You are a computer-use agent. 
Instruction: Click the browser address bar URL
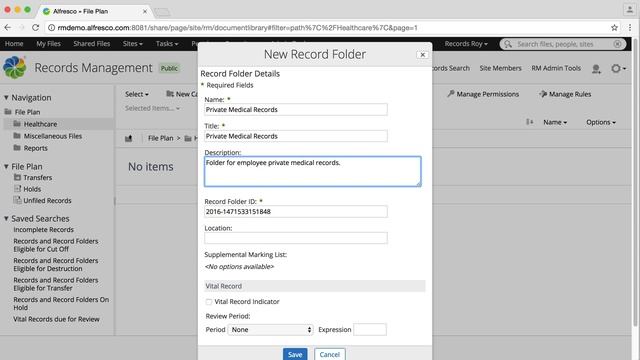coord(237,28)
